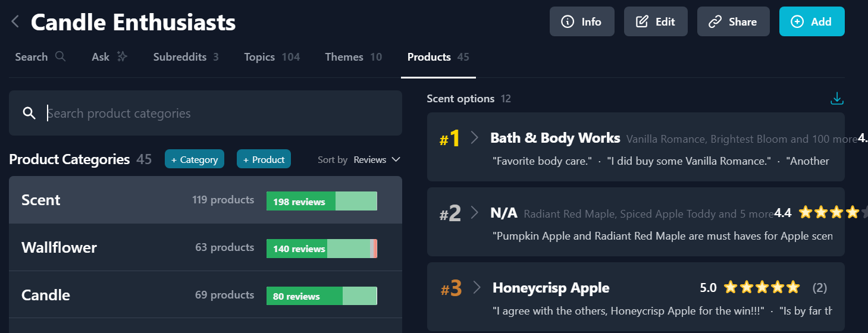The height and width of the screenshot is (333, 868).
Task: Open the Search tab with magnifier icon
Action: 40,57
